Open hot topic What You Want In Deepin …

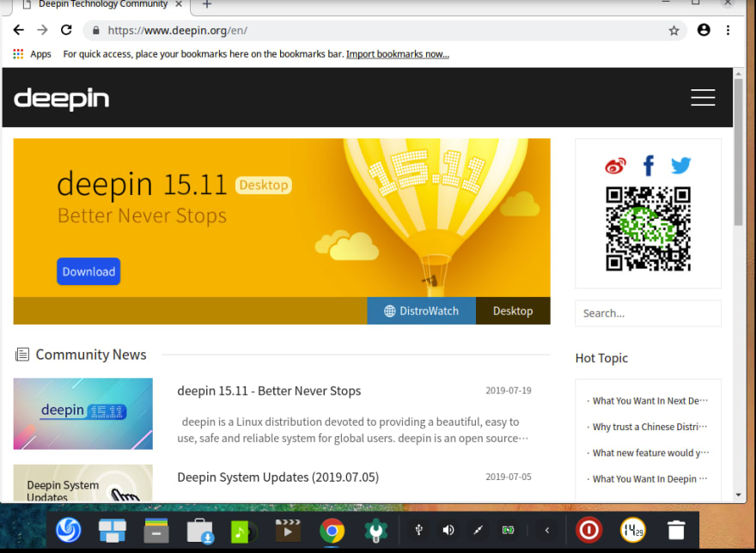pos(649,479)
